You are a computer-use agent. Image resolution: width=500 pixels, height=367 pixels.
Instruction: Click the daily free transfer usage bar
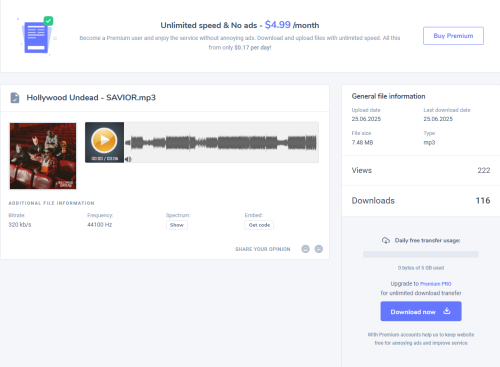point(421,254)
